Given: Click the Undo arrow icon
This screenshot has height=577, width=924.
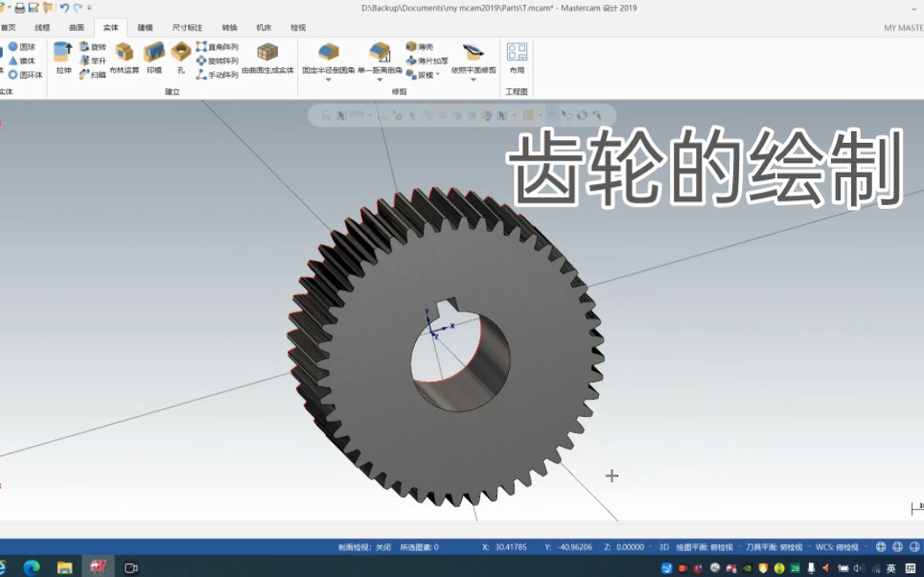Looking at the screenshot, I should tap(64, 8).
